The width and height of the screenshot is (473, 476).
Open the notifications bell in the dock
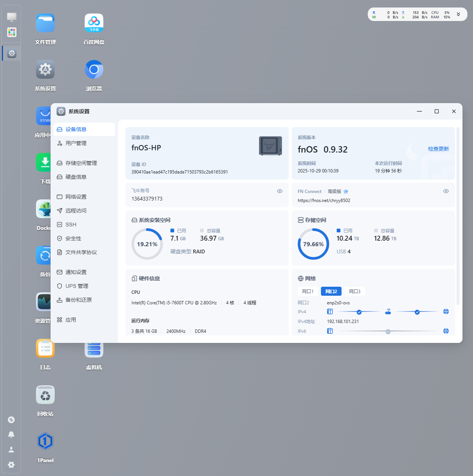[x=11, y=434]
